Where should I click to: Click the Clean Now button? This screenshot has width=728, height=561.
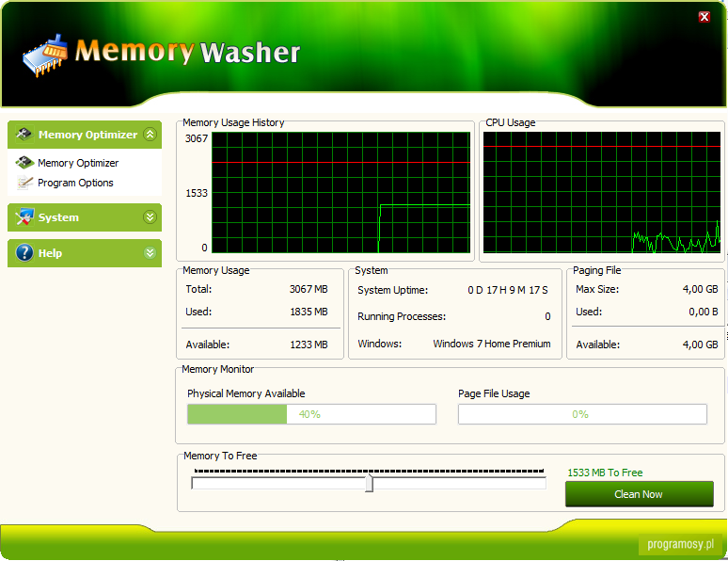click(640, 494)
